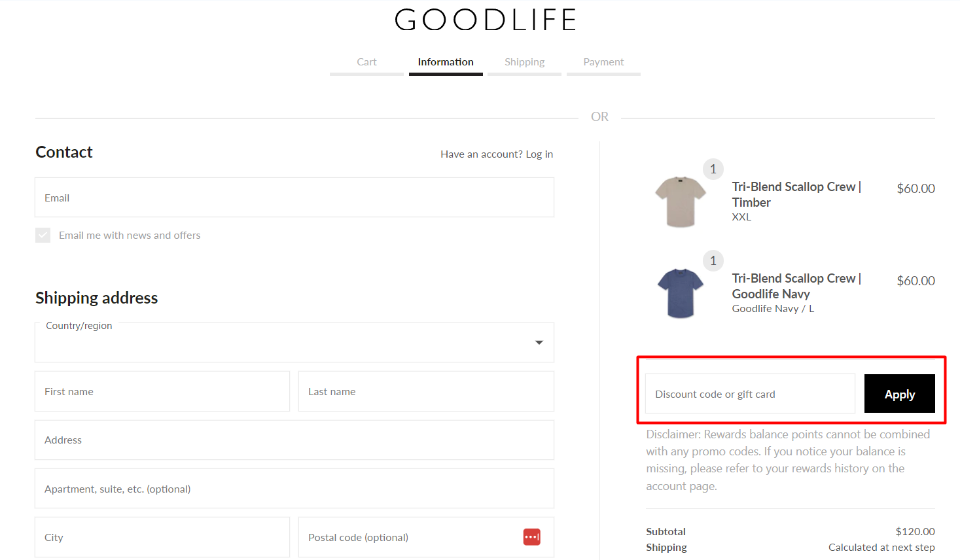This screenshot has height=560, width=960.
Task: Focus the Address input field
Action: coord(294,440)
